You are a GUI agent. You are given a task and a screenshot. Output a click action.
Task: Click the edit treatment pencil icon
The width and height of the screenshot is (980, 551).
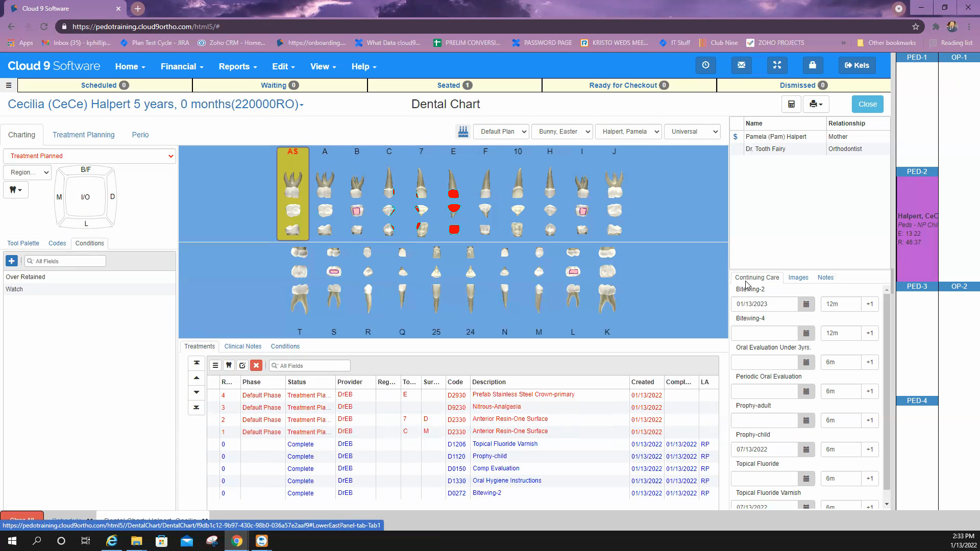pos(242,365)
